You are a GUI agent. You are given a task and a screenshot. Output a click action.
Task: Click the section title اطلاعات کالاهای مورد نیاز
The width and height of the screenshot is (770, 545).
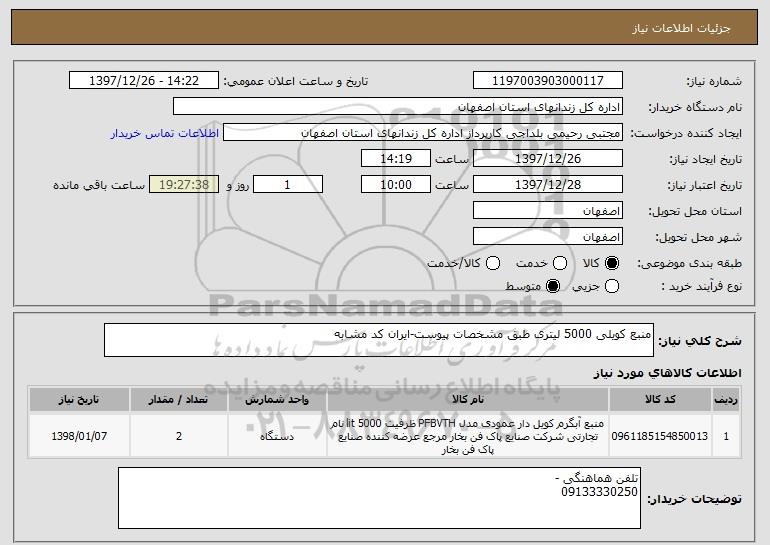[x=667, y=374]
